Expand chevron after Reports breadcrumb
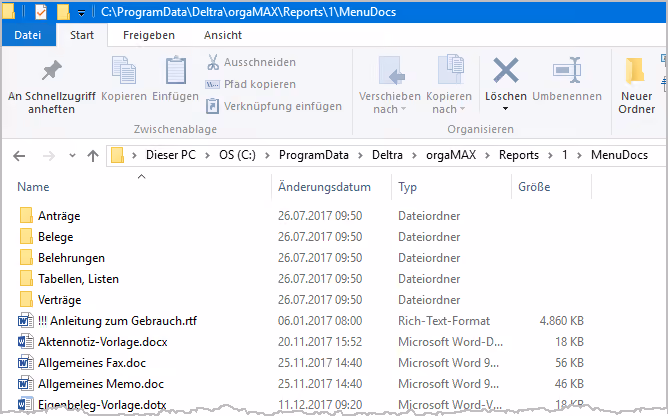The height and width of the screenshot is (416, 668). click(550, 156)
